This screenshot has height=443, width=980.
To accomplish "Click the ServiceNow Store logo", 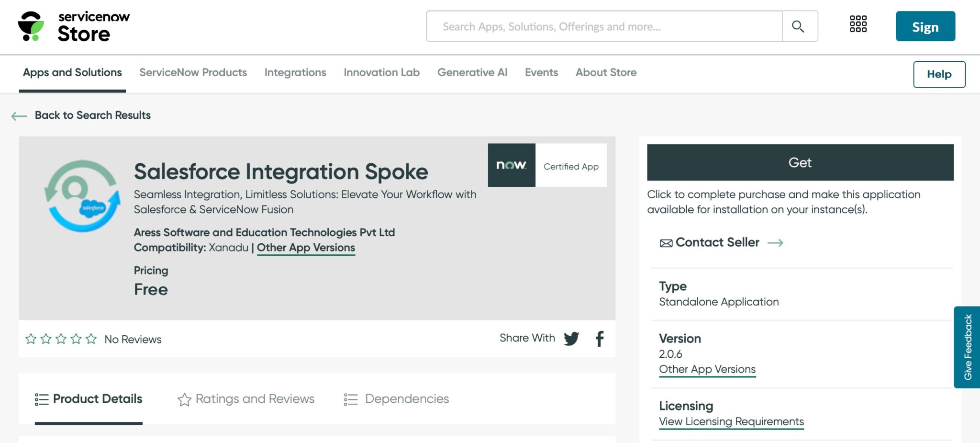I will (72, 26).
